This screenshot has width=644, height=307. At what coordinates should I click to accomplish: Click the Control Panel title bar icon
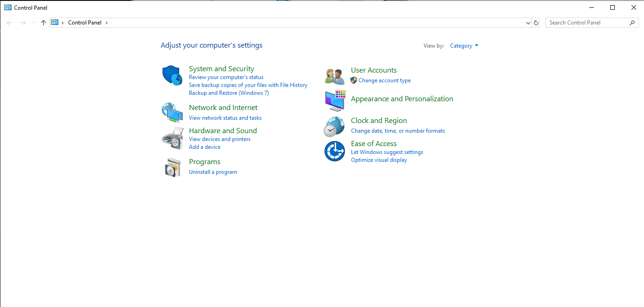pyautogui.click(x=8, y=7)
